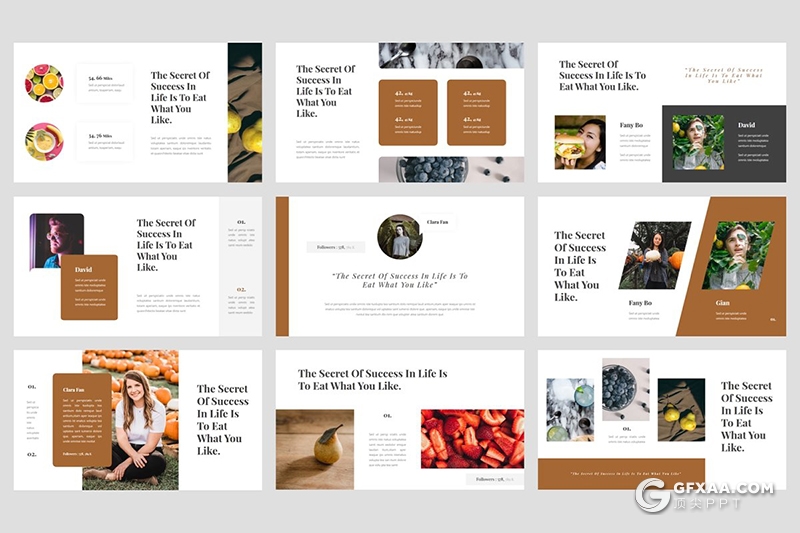Select the pear on wooden table image
Screen dimensions: 800x533
[315, 449]
